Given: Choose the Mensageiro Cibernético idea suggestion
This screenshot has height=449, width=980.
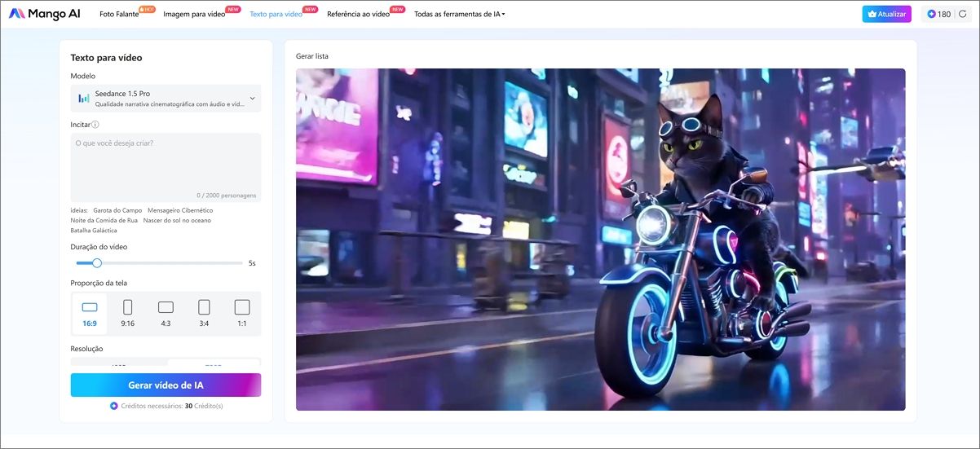Looking at the screenshot, I should pos(180,210).
